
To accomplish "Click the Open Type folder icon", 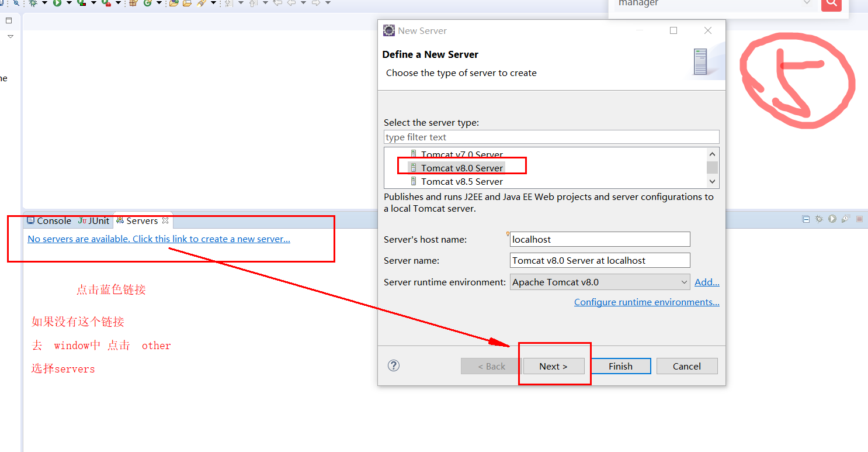I will pyautogui.click(x=173, y=2).
